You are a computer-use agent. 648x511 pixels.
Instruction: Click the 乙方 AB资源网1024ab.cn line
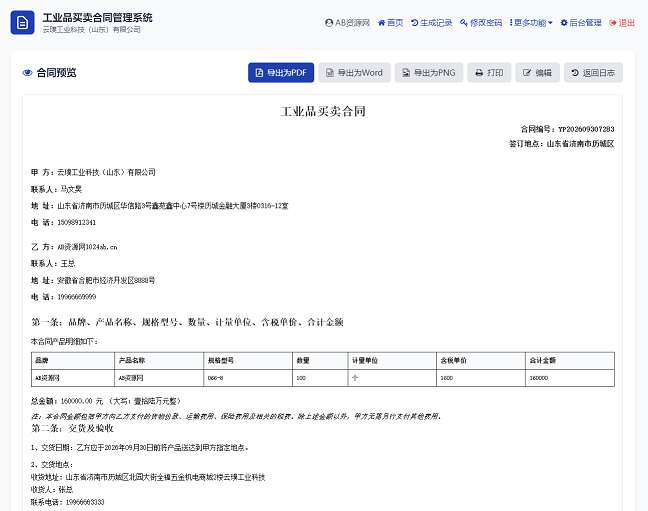coord(74,247)
